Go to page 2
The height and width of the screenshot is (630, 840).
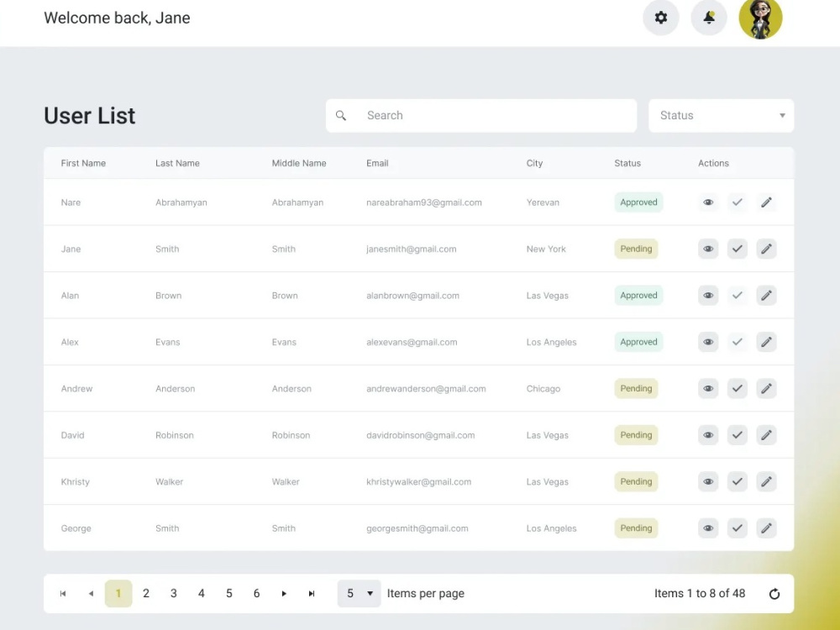[x=145, y=594]
